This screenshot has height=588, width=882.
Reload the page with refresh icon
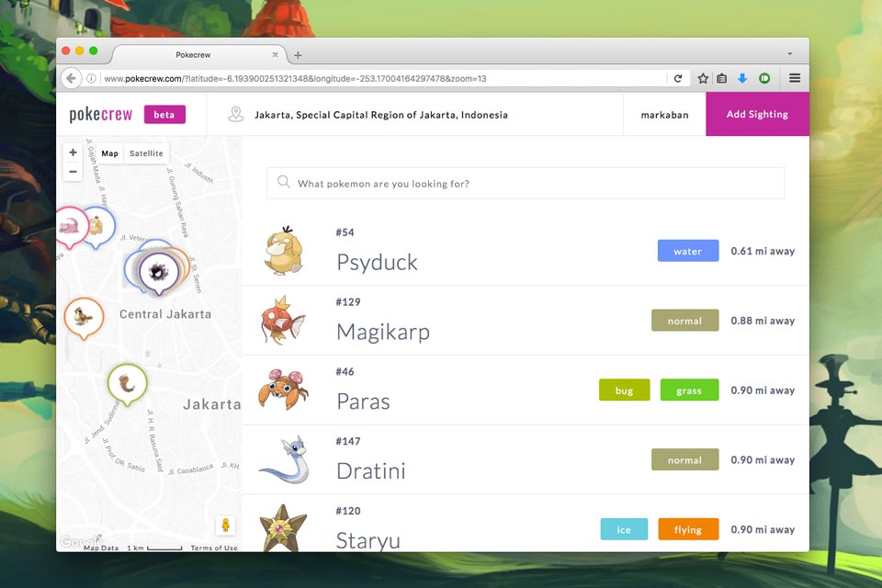(x=678, y=78)
